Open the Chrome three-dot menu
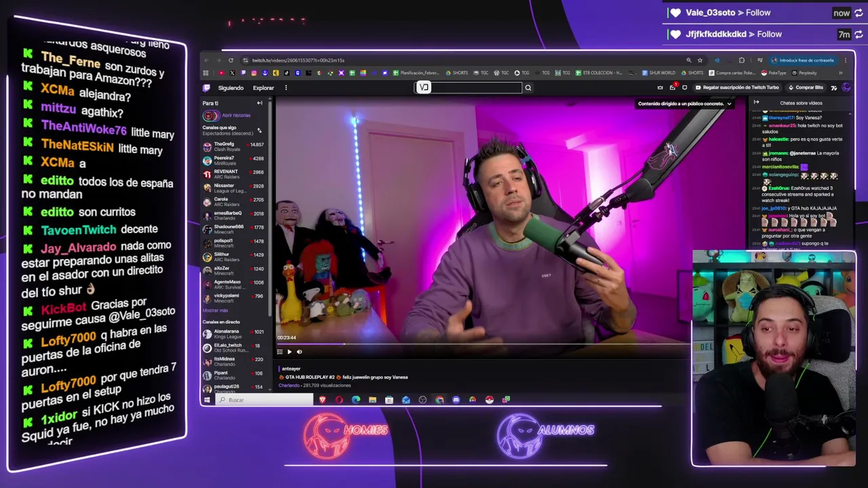 tap(845, 60)
